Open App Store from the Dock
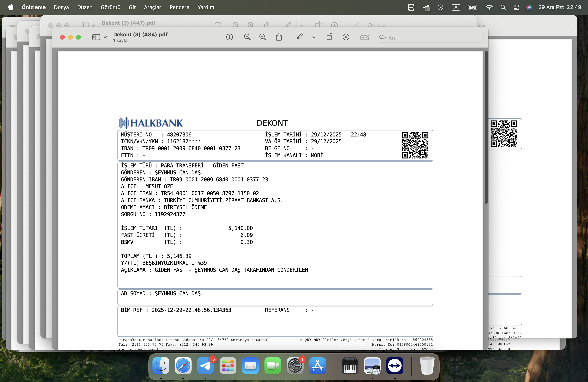The height and width of the screenshot is (382, 588). coord(317,365)
